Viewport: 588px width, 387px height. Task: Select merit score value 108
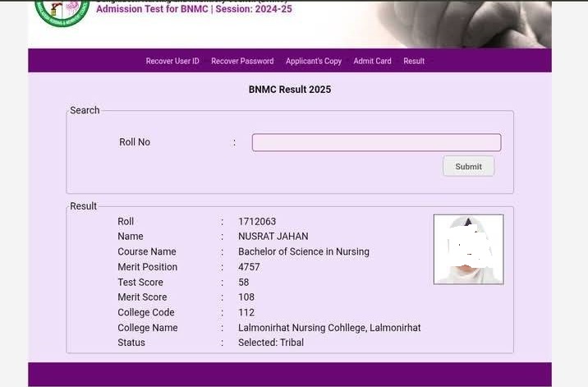[x=246, y=297]
